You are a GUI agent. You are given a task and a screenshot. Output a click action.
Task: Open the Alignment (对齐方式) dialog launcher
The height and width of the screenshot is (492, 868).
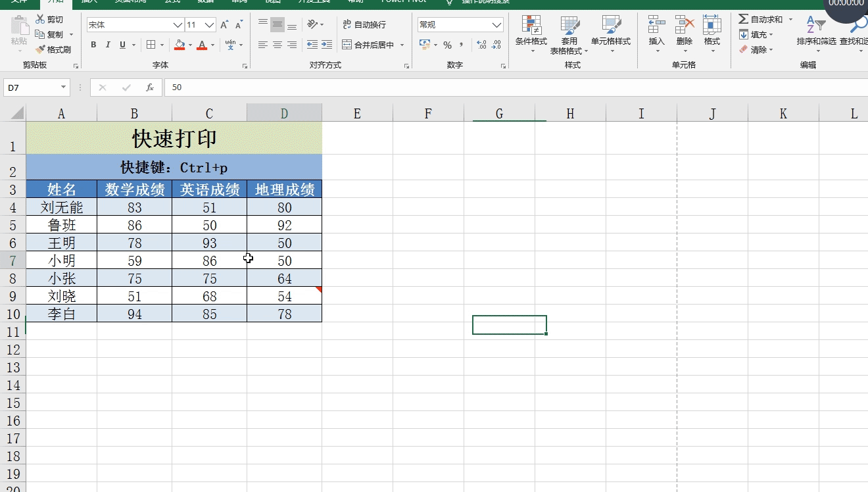tap(407, 66)
